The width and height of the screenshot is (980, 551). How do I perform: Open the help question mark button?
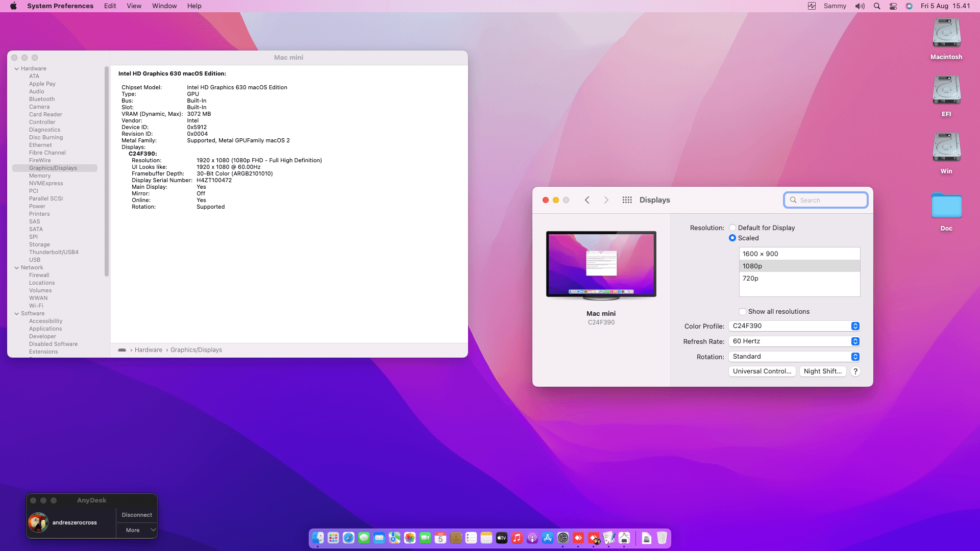[855, 372]
